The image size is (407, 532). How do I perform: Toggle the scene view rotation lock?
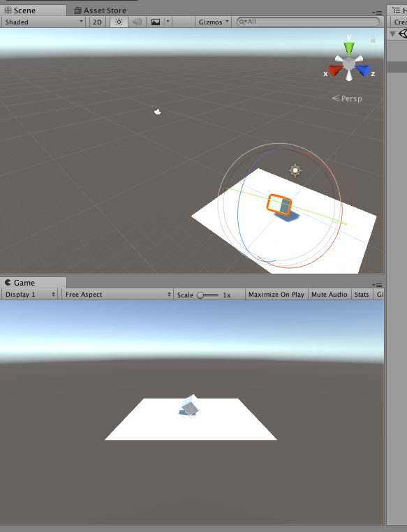point(373,40)
